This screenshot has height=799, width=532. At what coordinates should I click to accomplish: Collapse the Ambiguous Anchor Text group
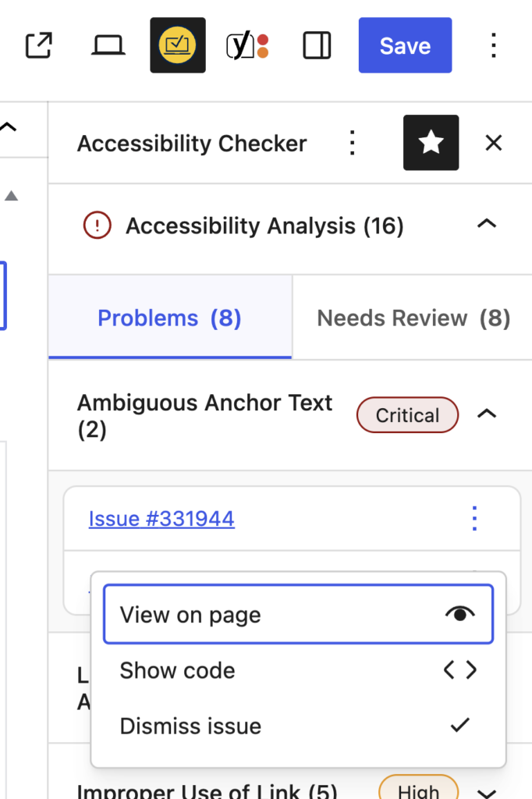pos(487,414)
